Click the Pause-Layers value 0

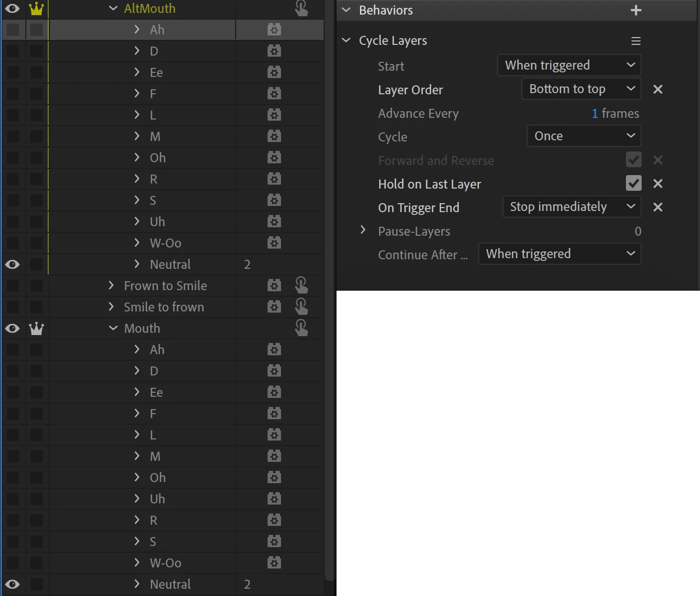[x=638, y=231]
